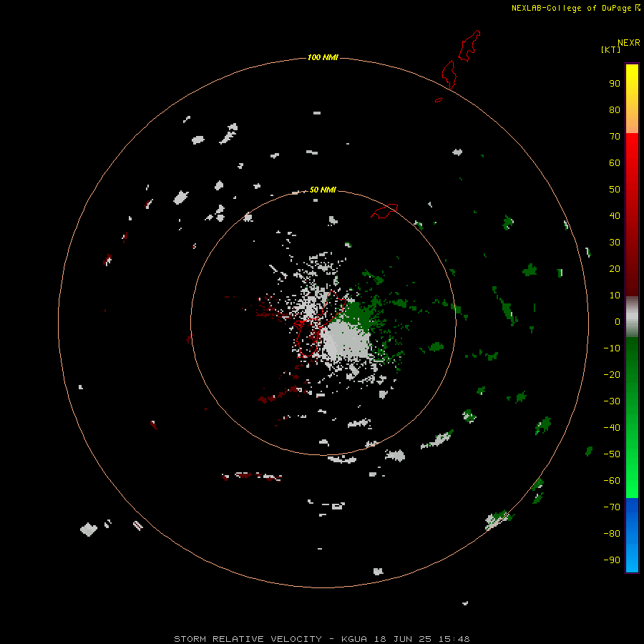The image size is (644, 644).
Task: Click the [KT] units label
Action: (610, 49)
